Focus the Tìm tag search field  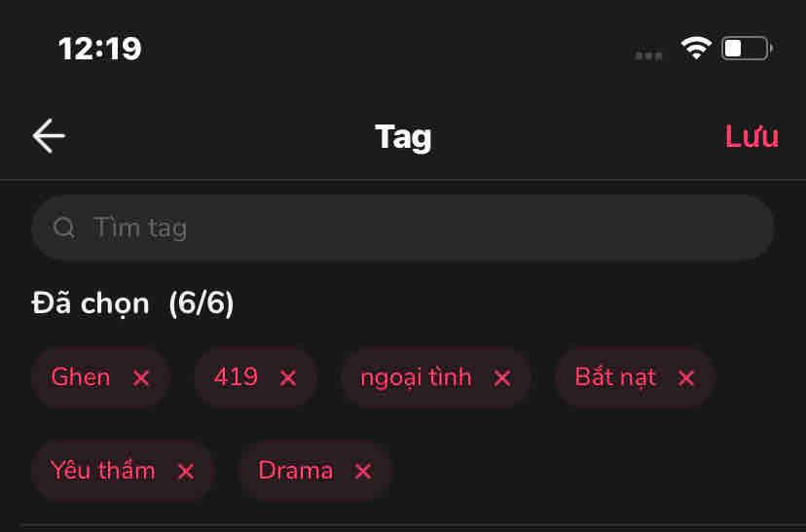click(403, 228)
